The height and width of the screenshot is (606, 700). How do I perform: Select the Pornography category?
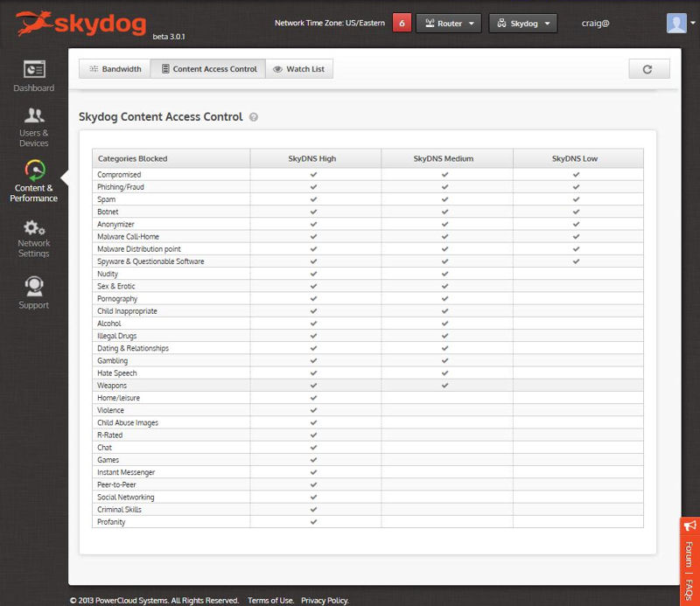(x=117, y=298)
